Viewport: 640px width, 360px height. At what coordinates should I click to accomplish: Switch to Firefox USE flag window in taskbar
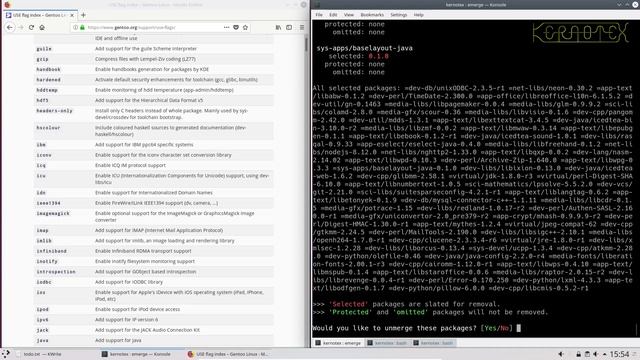228,354
